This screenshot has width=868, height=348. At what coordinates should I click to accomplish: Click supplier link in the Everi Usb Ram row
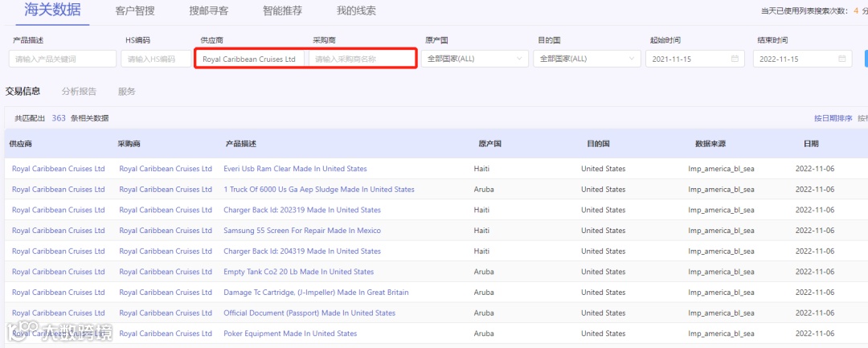pyautogui.click(x=58, y=169)
